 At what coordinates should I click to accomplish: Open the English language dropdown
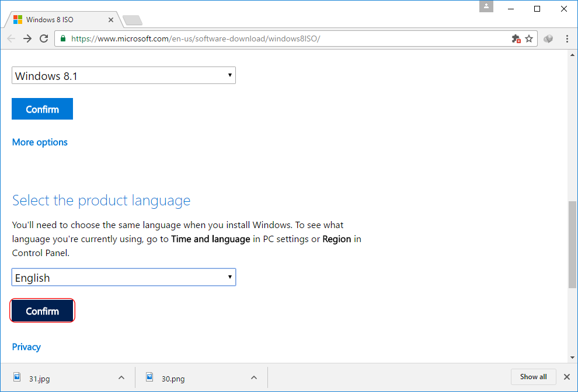[124, 278]
